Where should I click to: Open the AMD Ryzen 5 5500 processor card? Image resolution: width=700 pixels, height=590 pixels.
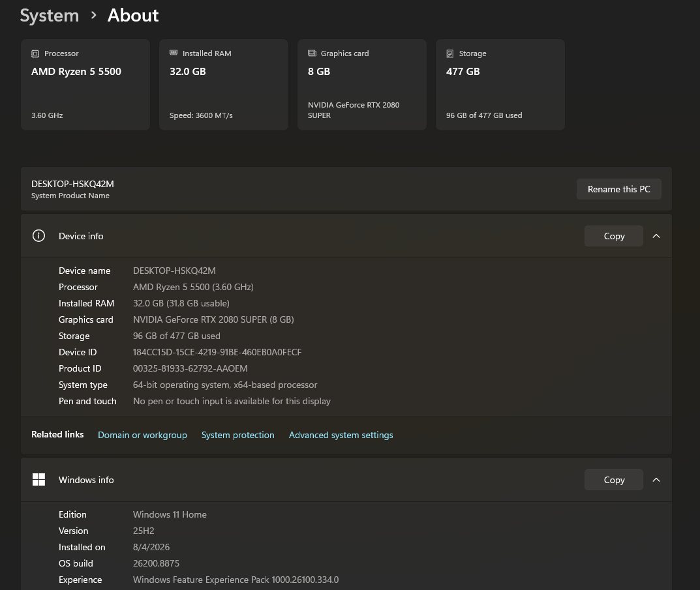tap(85, 85)
